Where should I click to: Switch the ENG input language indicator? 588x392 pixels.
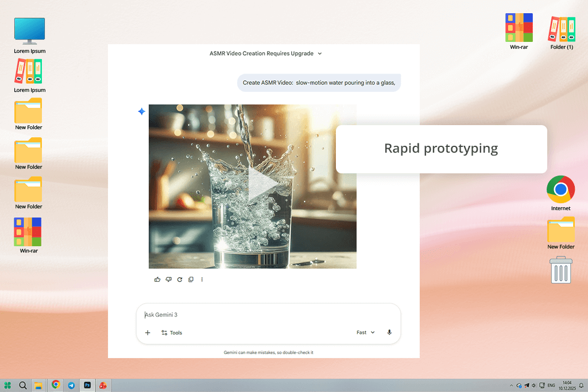coord(551,385)
